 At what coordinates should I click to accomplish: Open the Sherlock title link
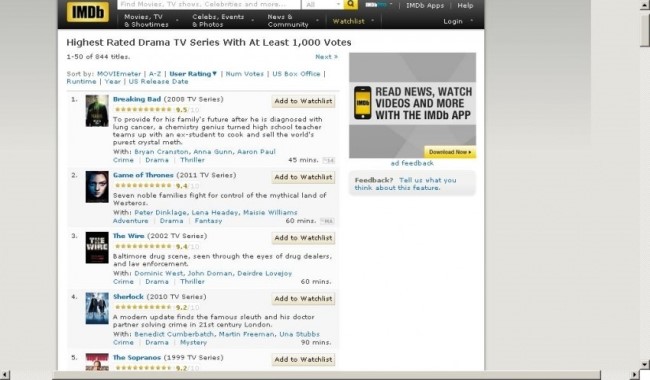click(x=128, y=297)
